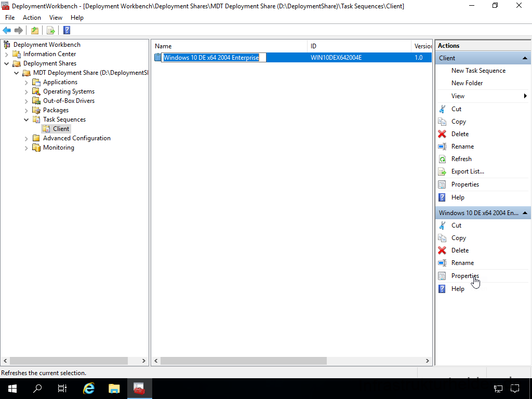Expand the Out-of-Box Drivers node
532x399 pixels.
click(26, 101)
